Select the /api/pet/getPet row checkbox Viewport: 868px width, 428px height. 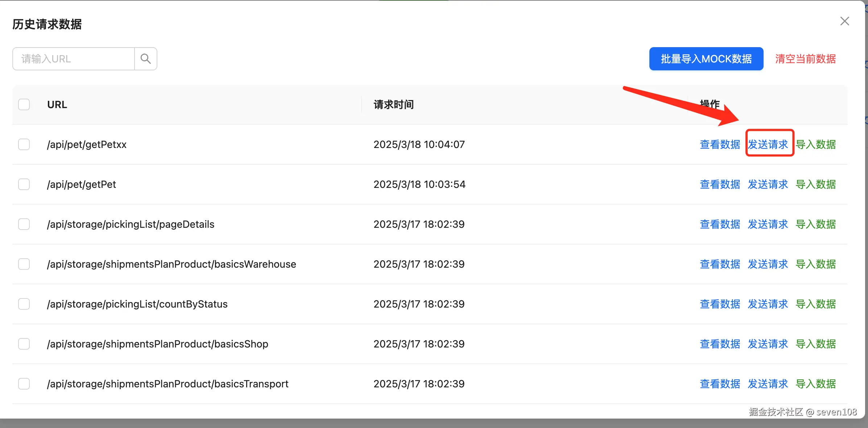(24, 184)
